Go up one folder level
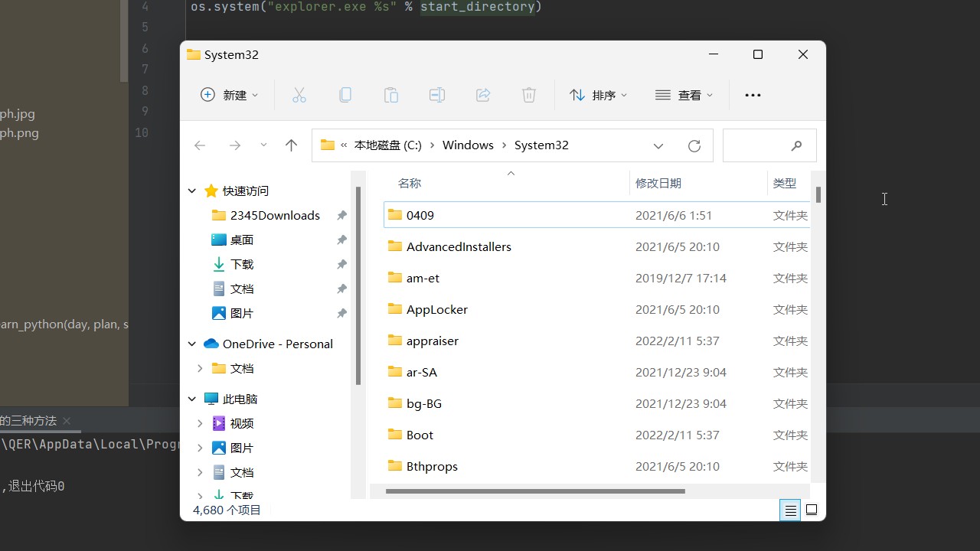980x551 pixels. 291,145
